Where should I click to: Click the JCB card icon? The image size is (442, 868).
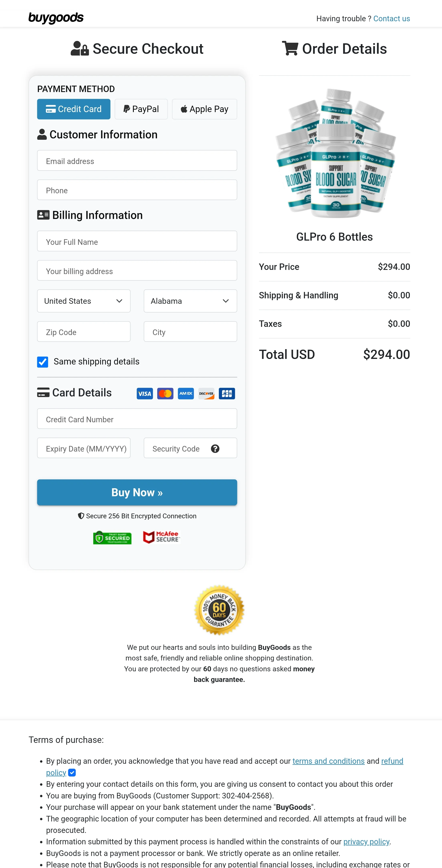(x=227, y=393)
